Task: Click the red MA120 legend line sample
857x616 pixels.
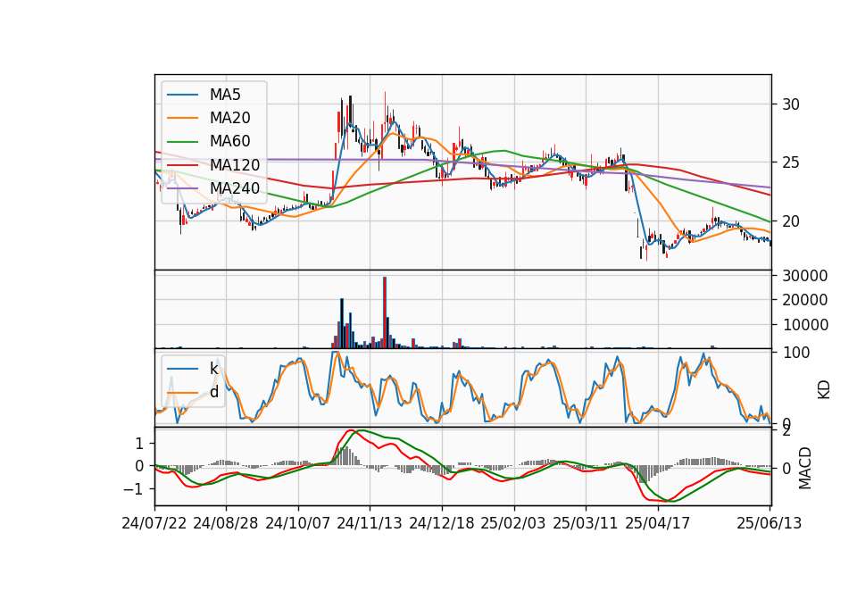Action: 182,166
